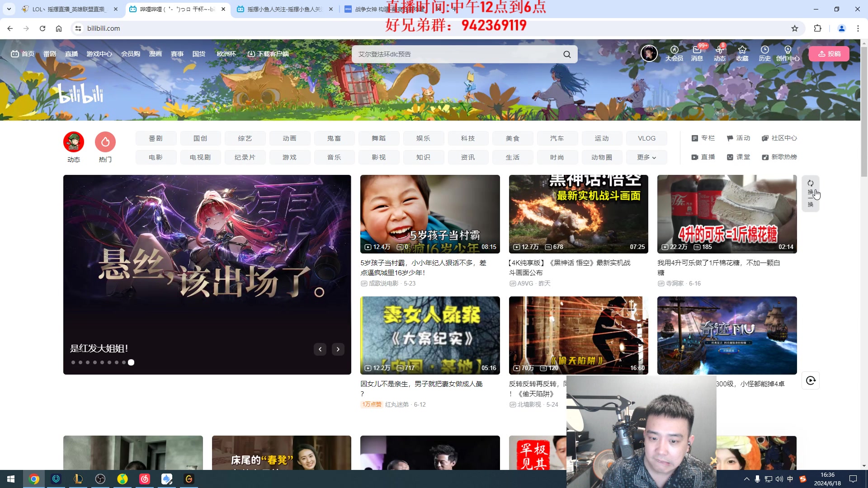868x488 pixels.
Task: Click 下载客户端 link
Action: [x=268, y=54]
